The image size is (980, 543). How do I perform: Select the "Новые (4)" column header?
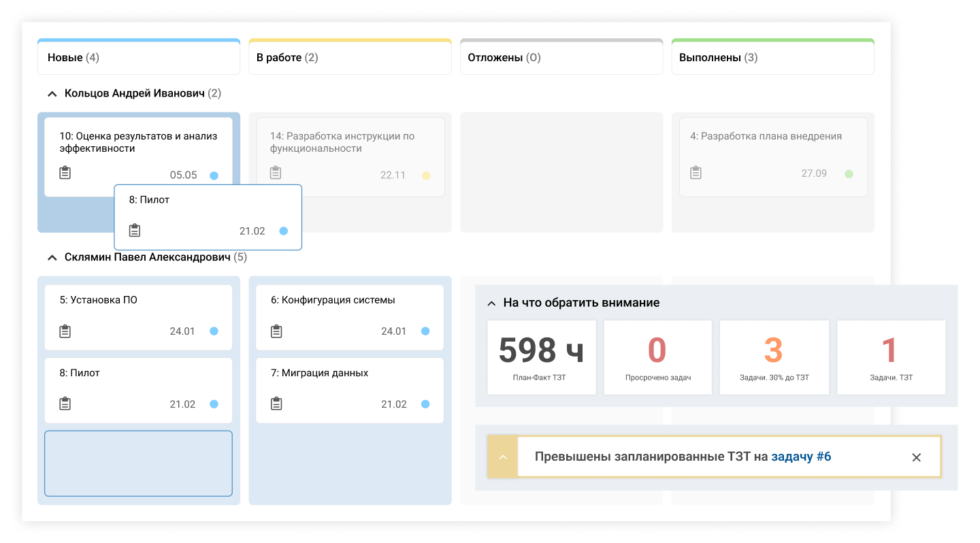click(139, 57)
